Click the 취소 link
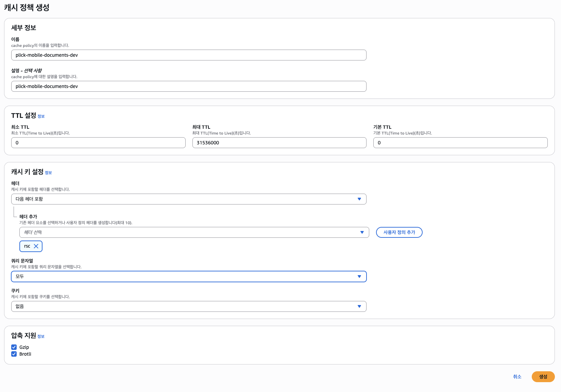 pos(517,377)
